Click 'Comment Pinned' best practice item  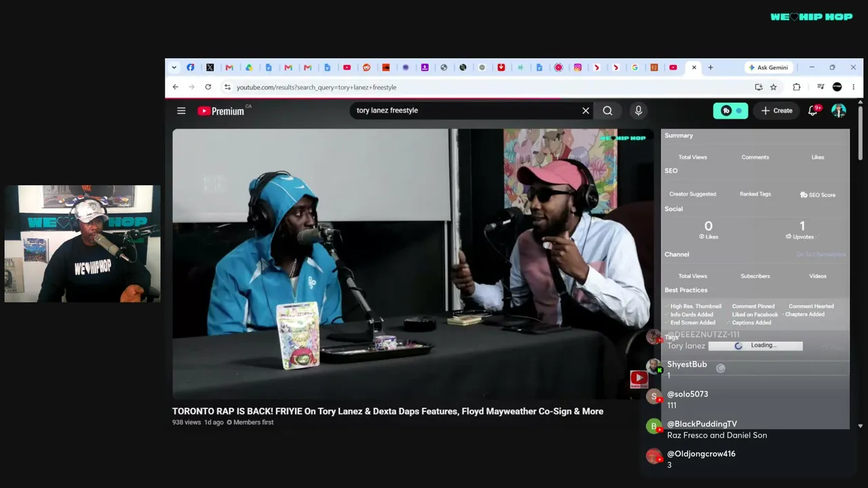click(753, 306)
